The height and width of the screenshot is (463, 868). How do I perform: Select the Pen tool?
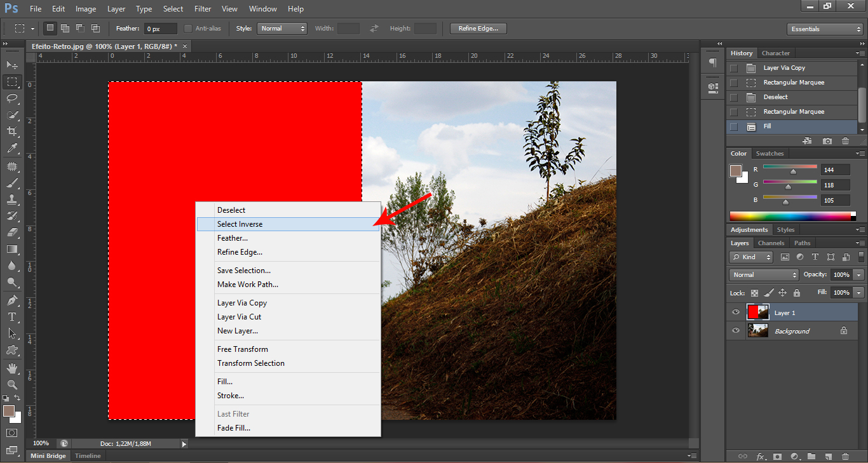pyautogui.click(x=12, y=300)
